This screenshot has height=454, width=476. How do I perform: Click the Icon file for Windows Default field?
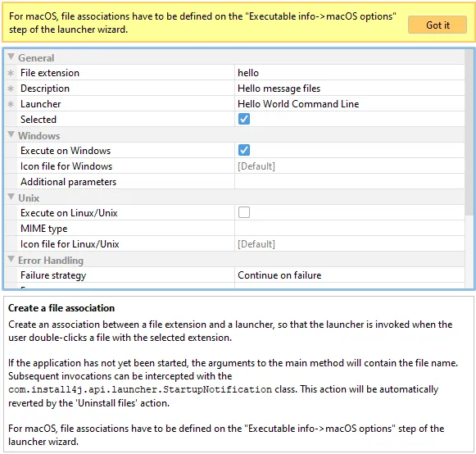[x=349, y=166]
